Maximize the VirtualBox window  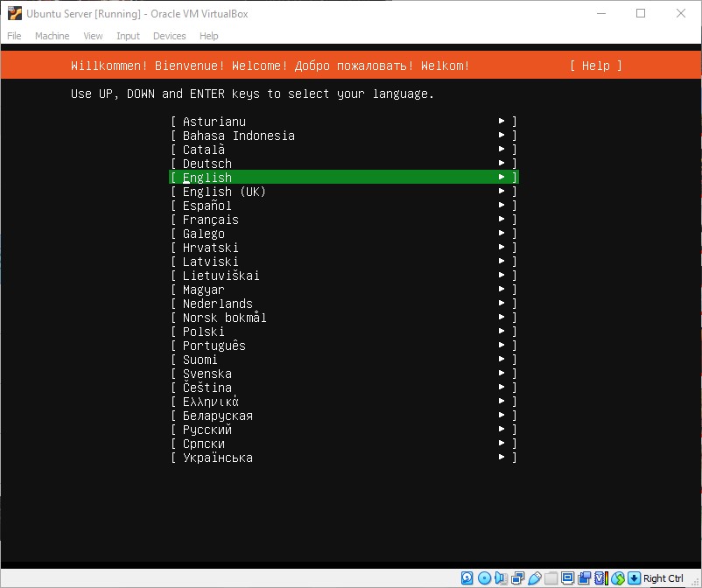(x=641, y=13)
